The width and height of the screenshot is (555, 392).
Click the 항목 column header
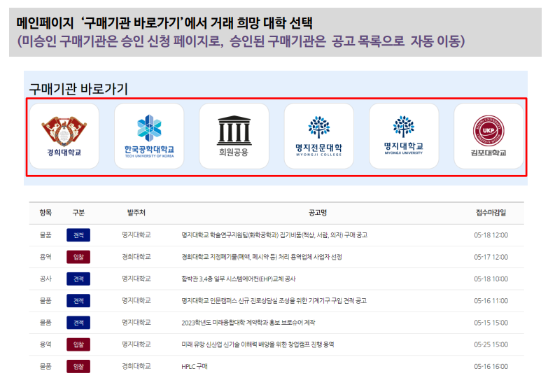coord(45,213)
